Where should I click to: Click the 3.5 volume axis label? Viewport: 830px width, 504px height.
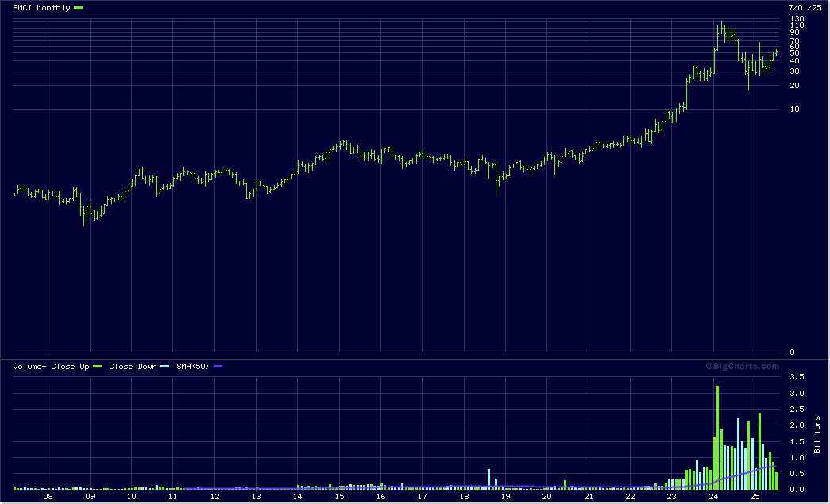click(797, 376)
